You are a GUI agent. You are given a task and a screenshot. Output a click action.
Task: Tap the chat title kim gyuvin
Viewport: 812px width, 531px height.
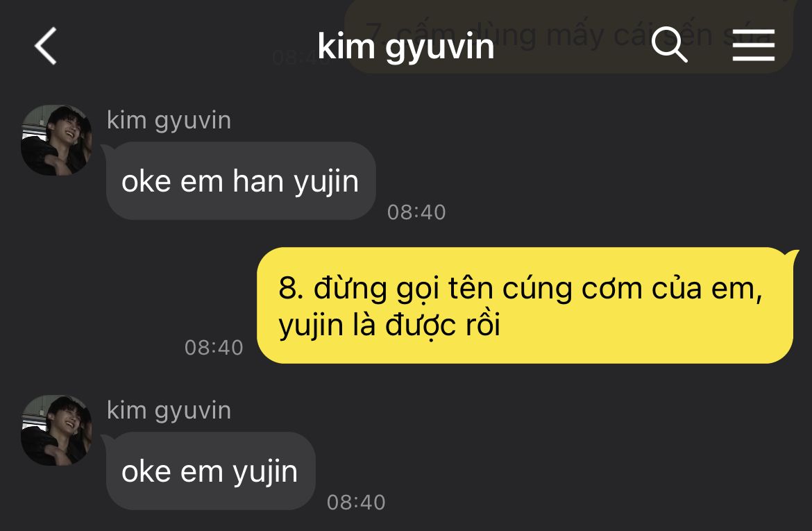(x=406, y=47)
